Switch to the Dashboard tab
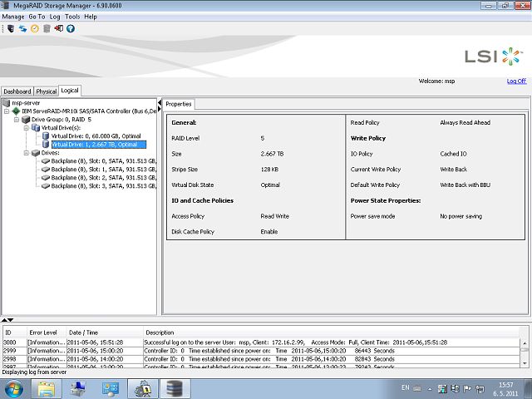This screenshot has width=532, height=399. 17,91
